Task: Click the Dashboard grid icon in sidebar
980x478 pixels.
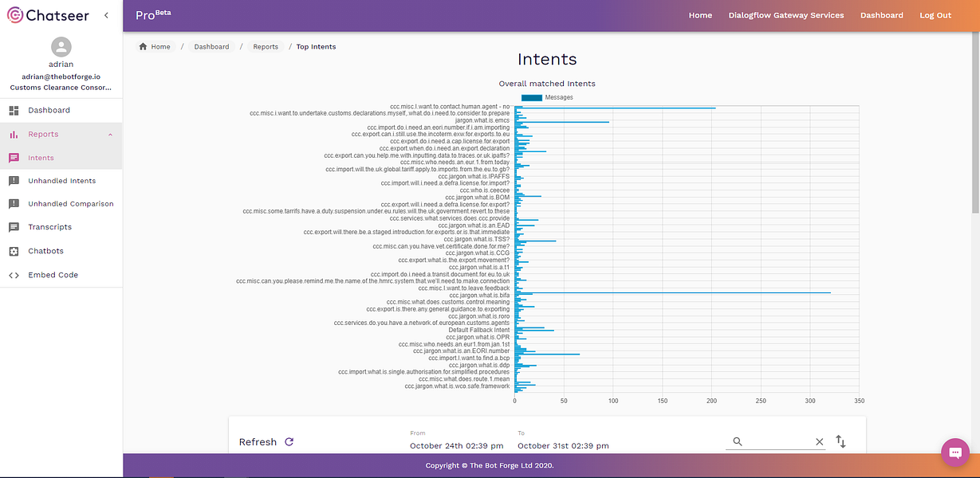Action: coord(14,110)
